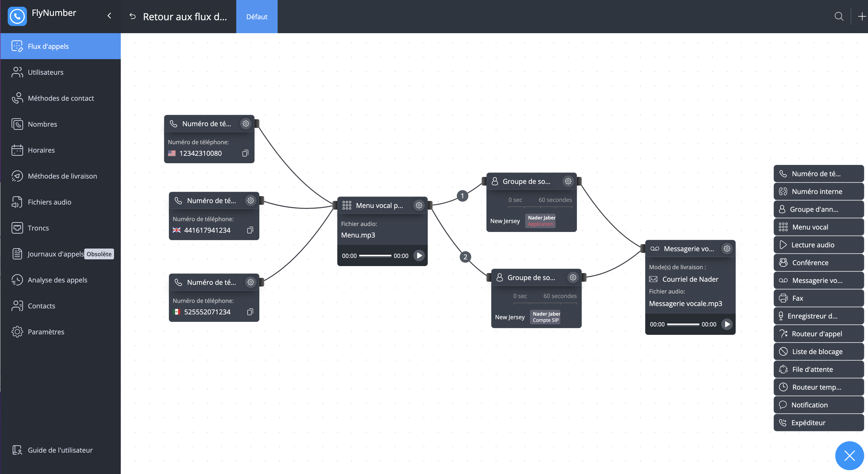Play the Menu.mp3 audio file
Screen dimensions: 868x474
(419, 256)
